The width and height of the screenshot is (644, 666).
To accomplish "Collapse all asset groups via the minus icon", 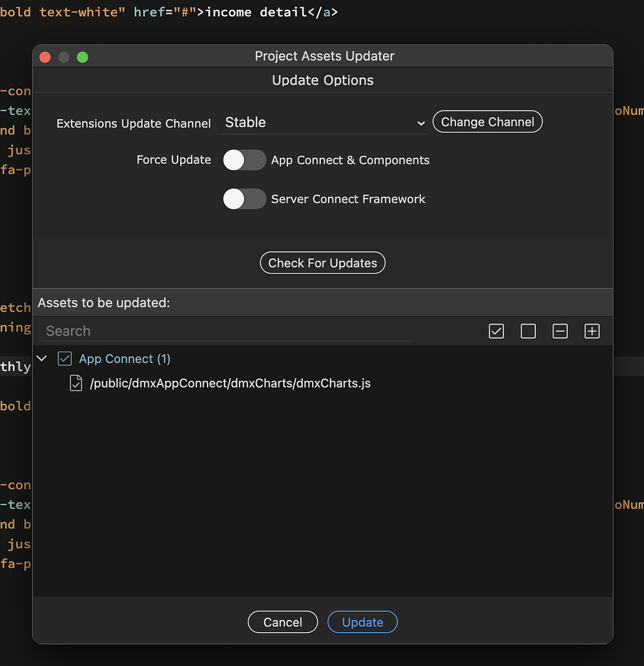I will [559, 331].
